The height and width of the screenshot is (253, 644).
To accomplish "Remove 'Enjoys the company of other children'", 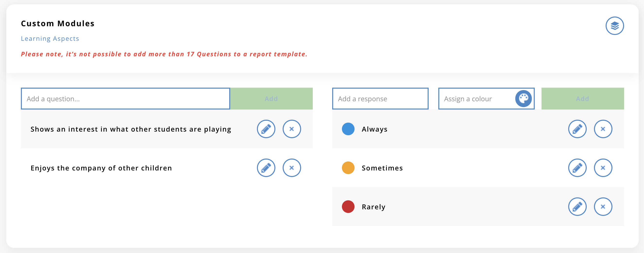I will pos(292,168).
